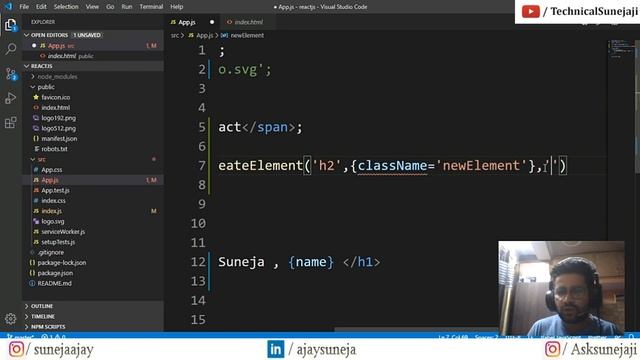Click the src breadcrumb segment

(x=175, y=36)
